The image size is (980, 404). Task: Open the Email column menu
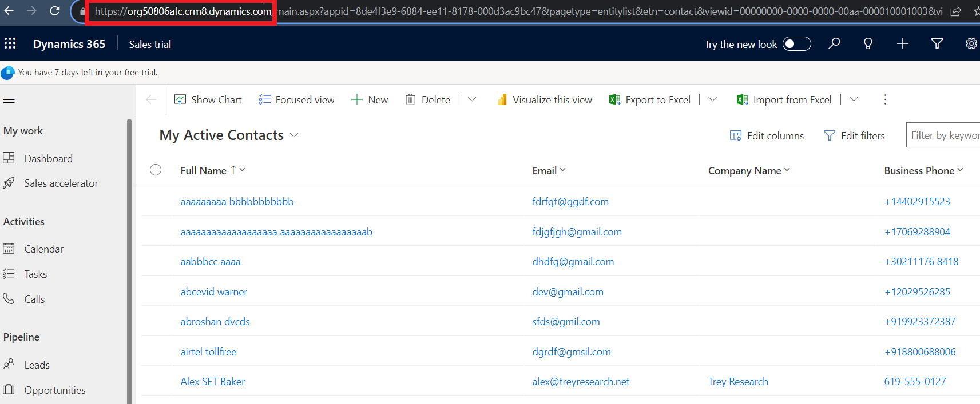pos(562,170)
